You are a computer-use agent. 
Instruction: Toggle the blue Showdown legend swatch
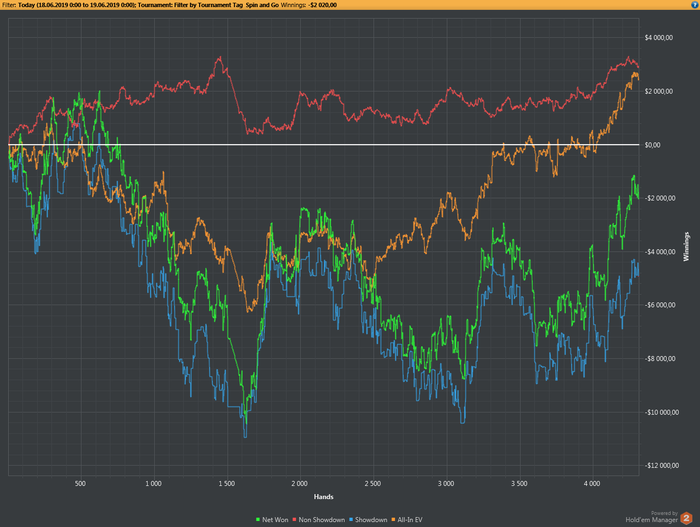(x=351, y=520)
